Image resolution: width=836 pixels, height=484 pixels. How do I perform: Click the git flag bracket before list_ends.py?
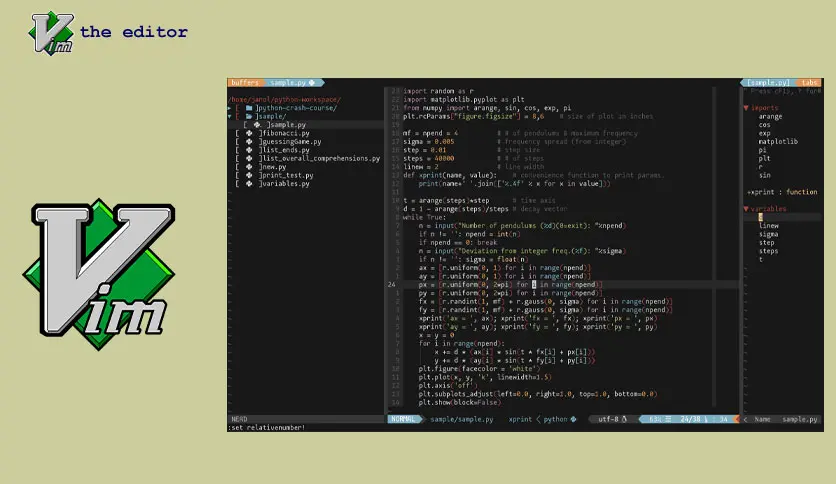[x=238, y=150]
